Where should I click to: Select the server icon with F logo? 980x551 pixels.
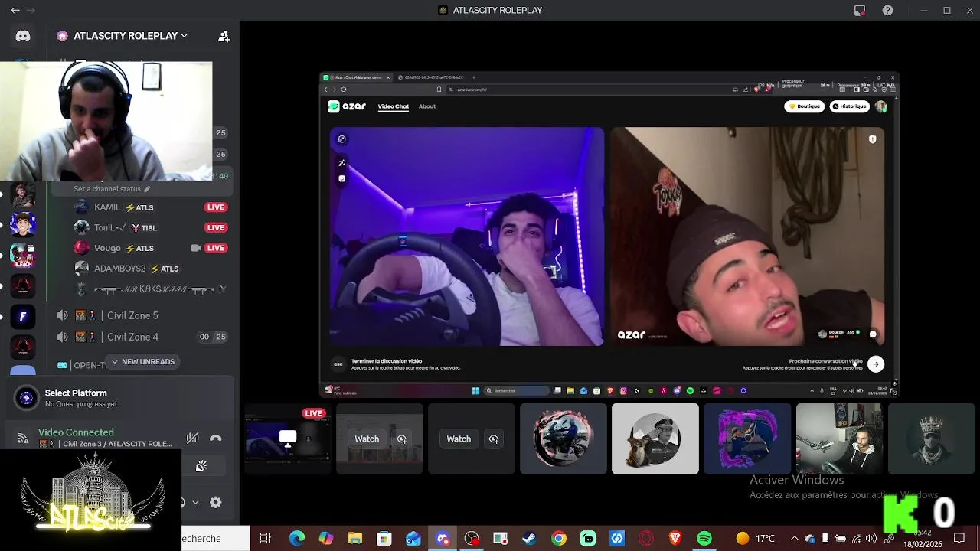pyautogui.click(x=23, y=317)
